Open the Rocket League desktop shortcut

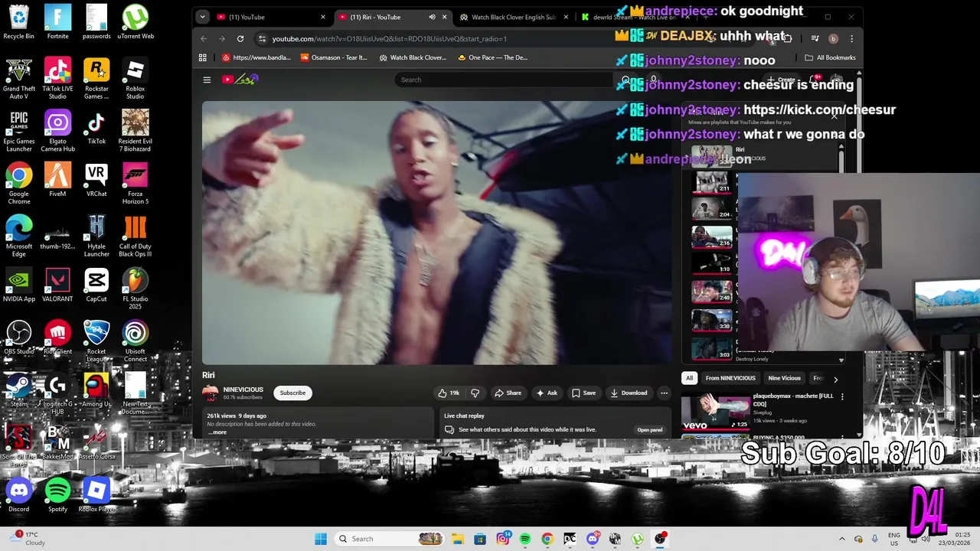[x=96, y=341]
